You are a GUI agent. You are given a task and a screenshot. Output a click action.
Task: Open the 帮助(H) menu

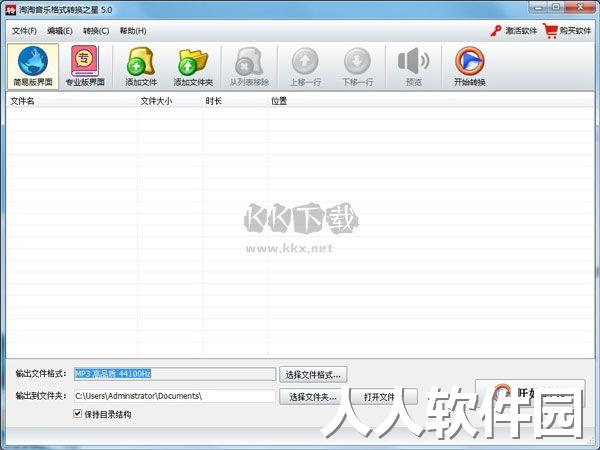[x=133, y=31]
